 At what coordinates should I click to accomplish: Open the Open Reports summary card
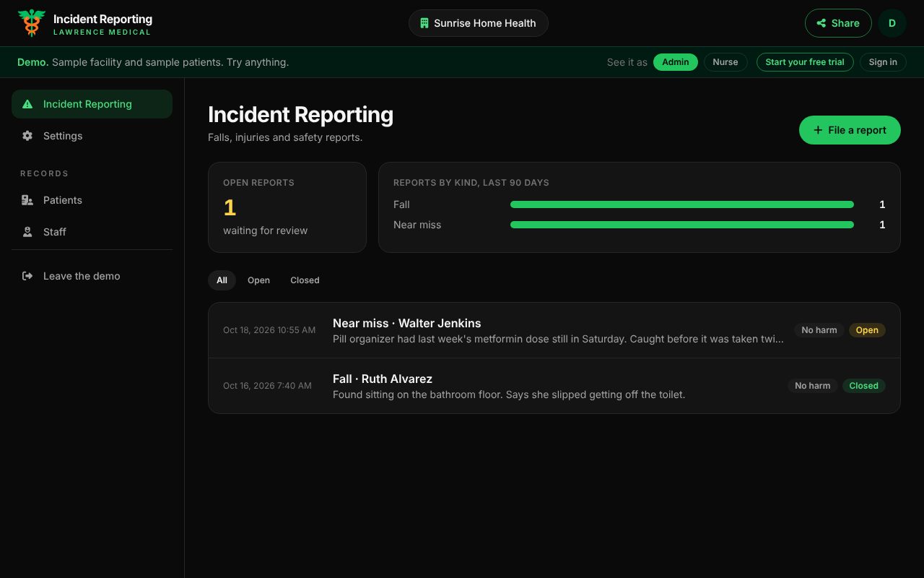click(287, 207)
